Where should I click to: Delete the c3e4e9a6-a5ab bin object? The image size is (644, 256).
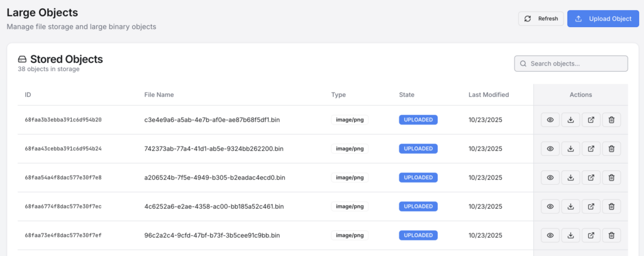point(611,120)
